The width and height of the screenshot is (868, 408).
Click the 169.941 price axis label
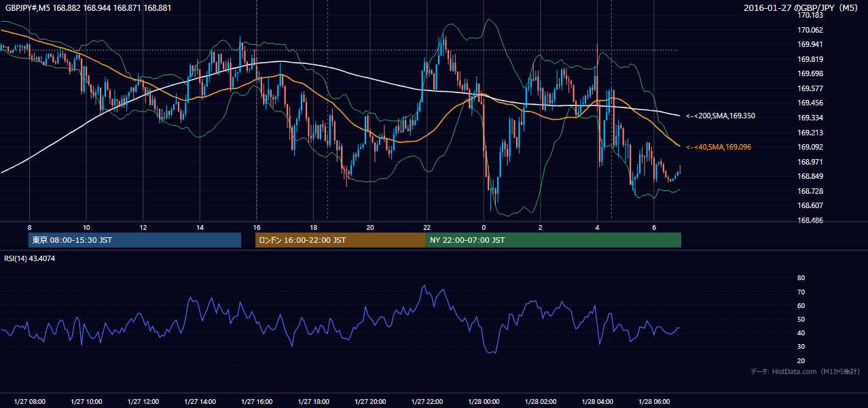810,44
